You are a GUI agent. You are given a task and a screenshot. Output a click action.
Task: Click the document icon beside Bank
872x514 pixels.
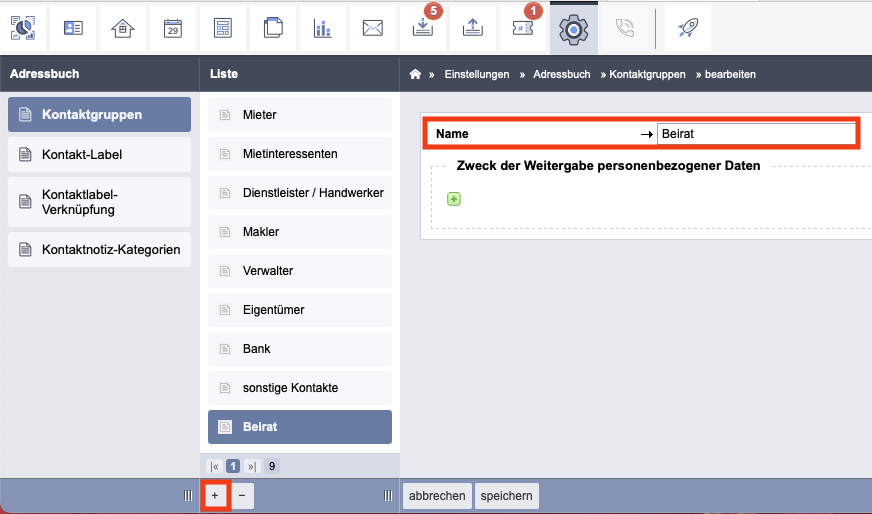(x=225, y=349)
